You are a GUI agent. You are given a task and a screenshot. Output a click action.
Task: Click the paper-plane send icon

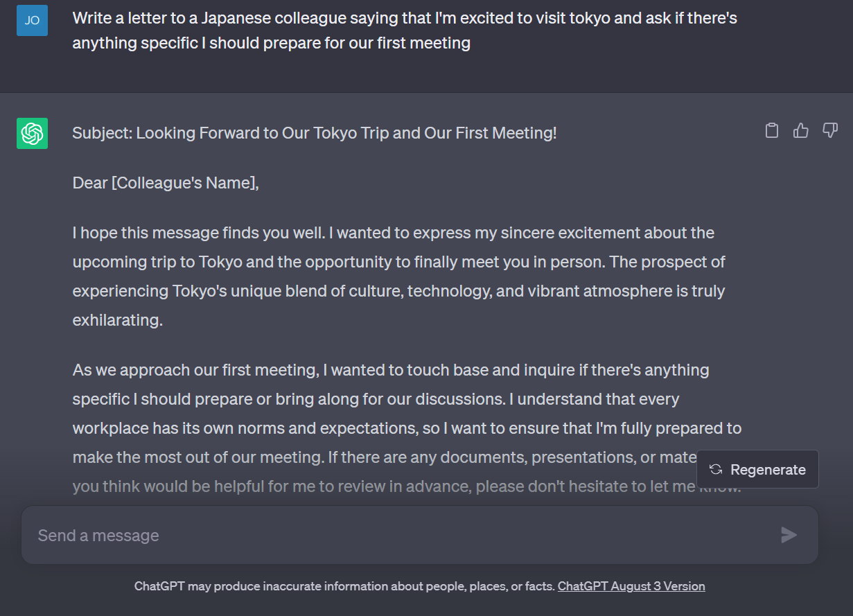point(789,535)
